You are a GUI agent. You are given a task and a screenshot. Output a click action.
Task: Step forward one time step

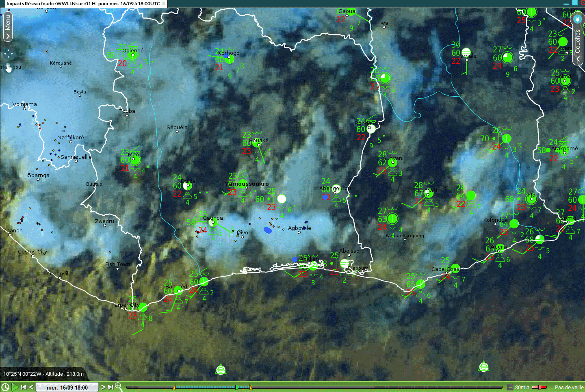click(103, 387)
